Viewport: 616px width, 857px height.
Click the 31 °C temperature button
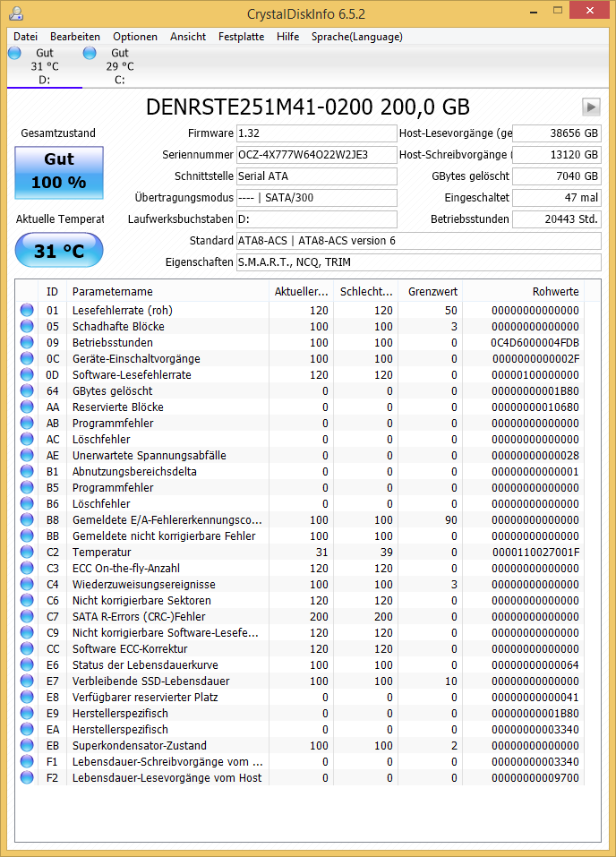(59, 251)
